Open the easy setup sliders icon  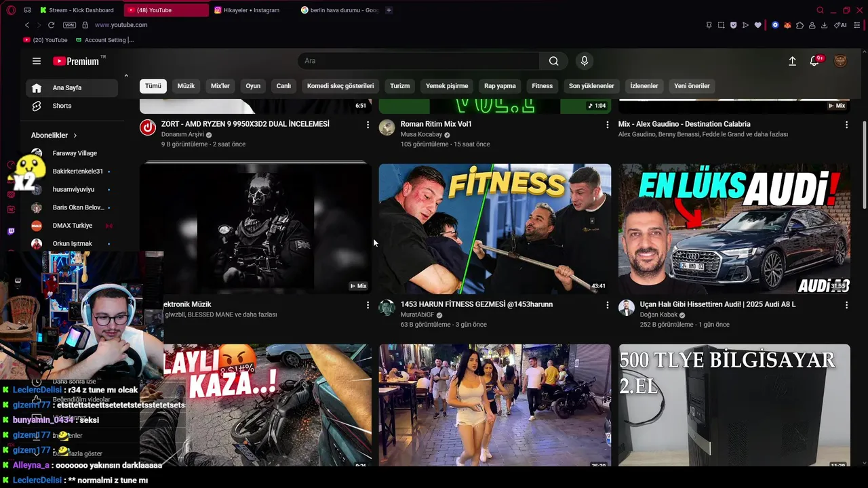tap(857, 25)
